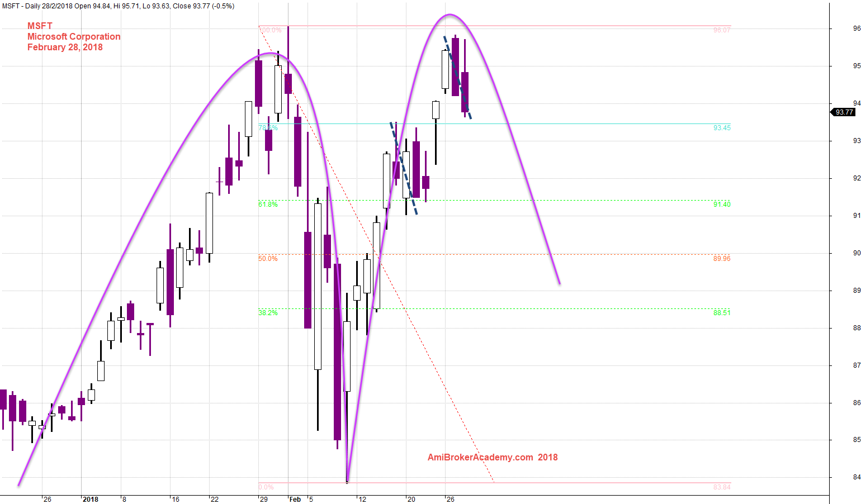Click the date axis tick labeled 22
The image size is (861, 504).
(215, 500)
